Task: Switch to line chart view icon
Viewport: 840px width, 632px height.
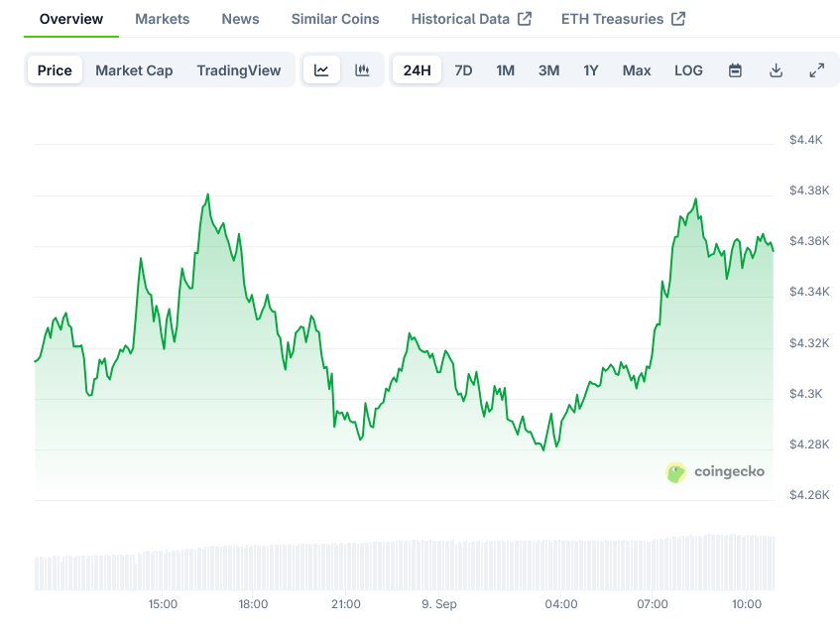Action: tap(321, 70)
